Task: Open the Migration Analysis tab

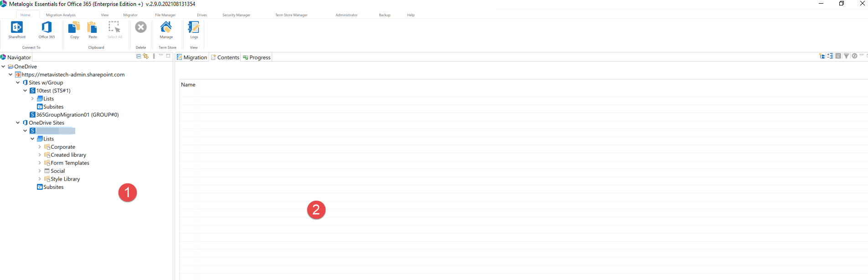Action: coord(61,15)
